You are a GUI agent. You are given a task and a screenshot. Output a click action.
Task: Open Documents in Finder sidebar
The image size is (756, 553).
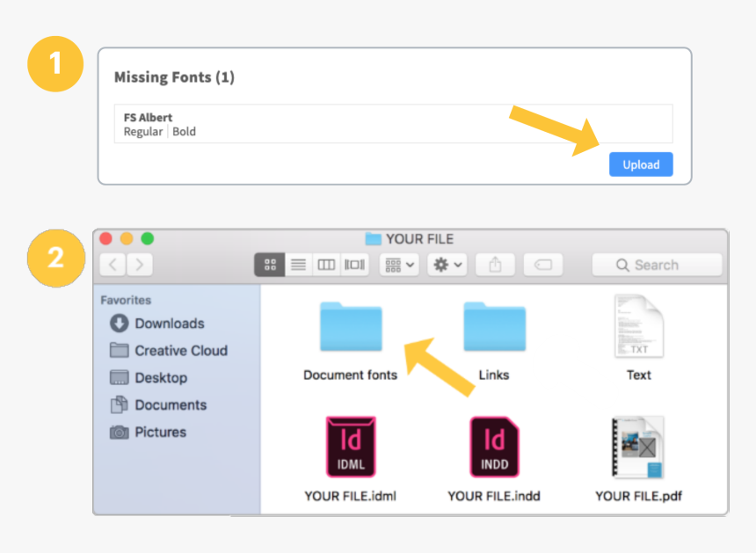[x=158, y=405]
